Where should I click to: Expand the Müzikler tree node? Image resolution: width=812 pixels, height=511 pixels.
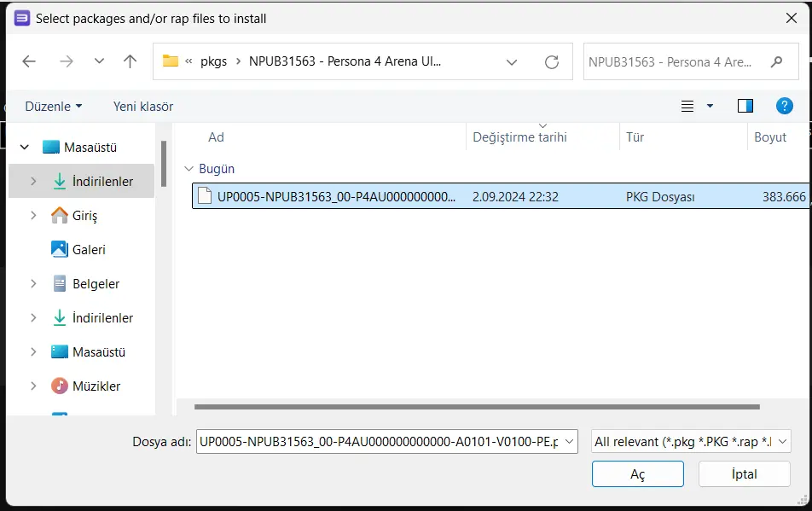33,386
